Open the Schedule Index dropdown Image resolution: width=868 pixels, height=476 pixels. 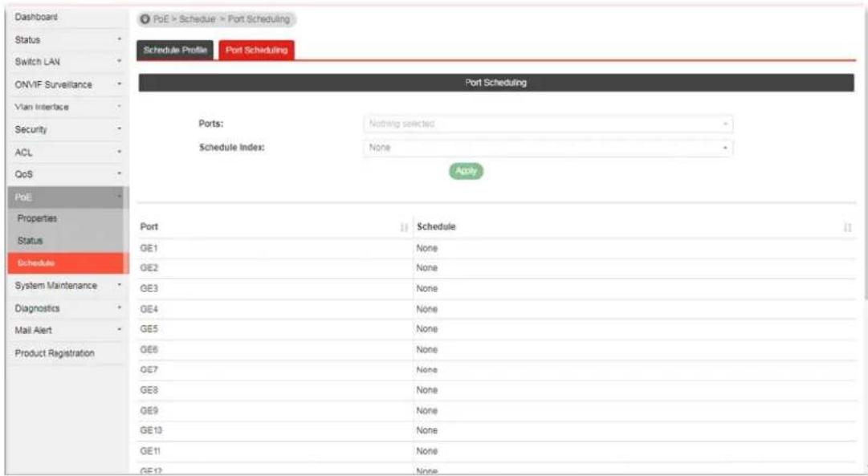(548, 148)
